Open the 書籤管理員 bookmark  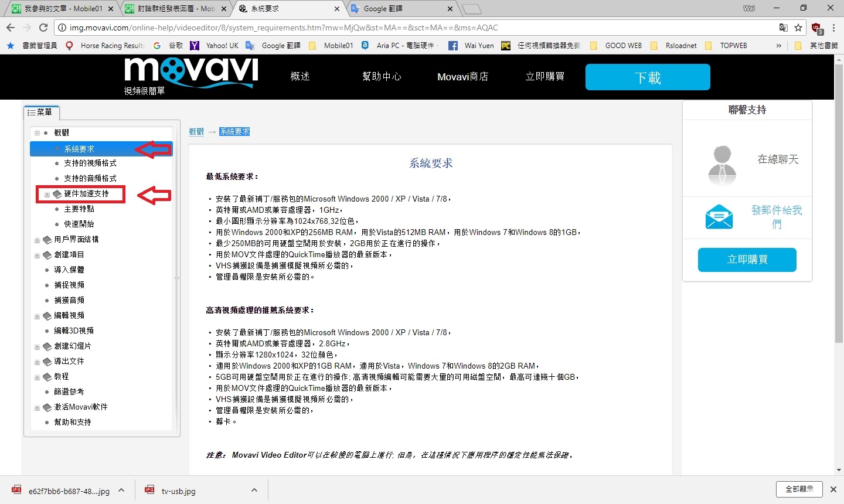tap(32, 45)
